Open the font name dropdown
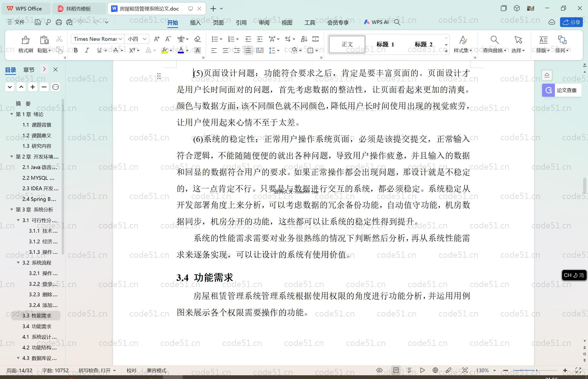588x379 pixels. coord(120,39)
